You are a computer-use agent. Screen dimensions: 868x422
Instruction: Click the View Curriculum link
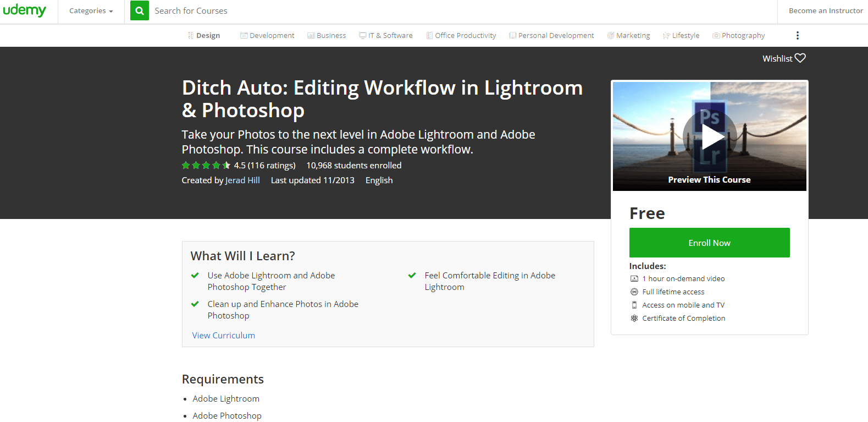(223, 336)
